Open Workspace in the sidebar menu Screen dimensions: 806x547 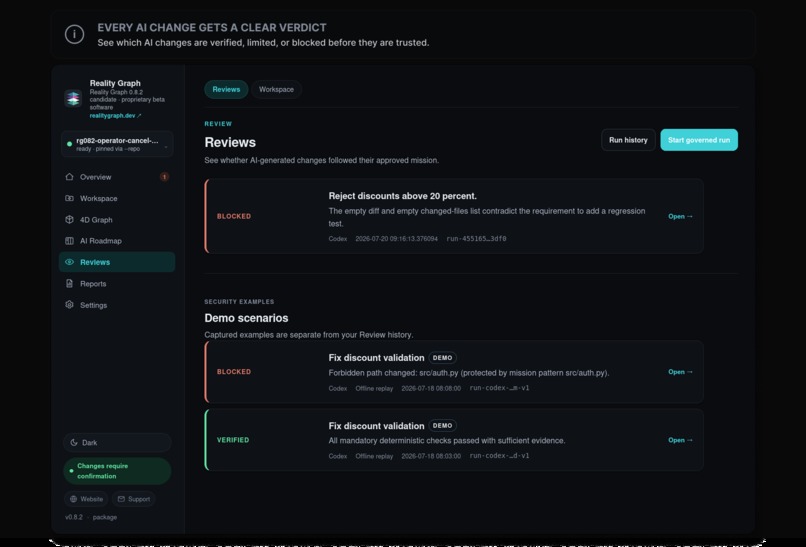[117, 198]
